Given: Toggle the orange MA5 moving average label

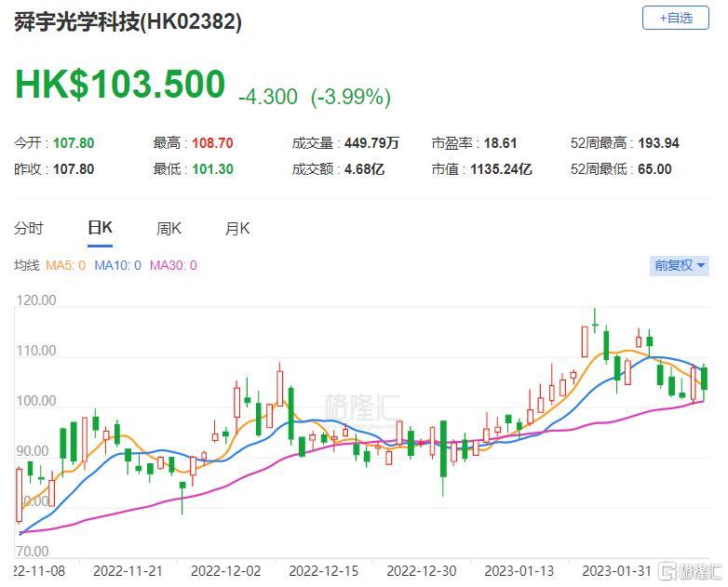Looking at the screenshot, I should 66,266.
